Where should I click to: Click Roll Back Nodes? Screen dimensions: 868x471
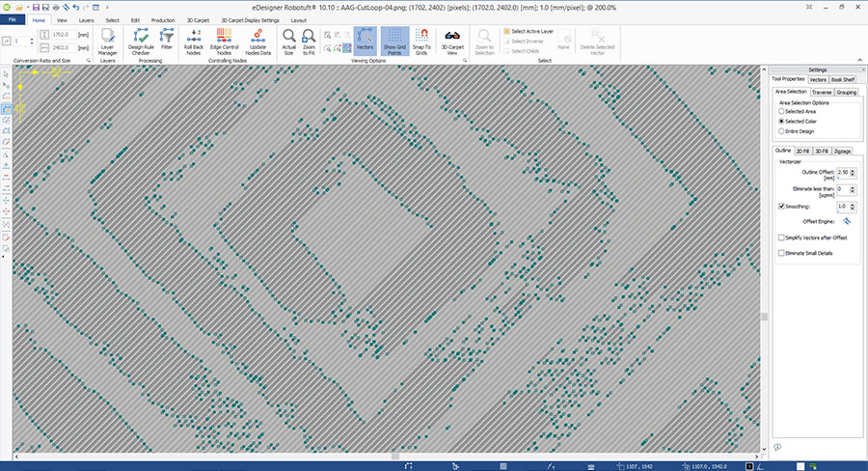pyautogui.click(x=194, y=42)
